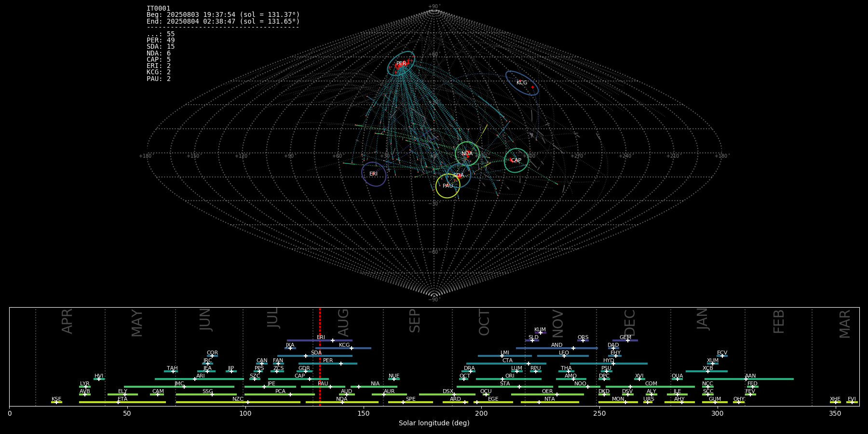The image size is (868, 434).
Task: Select the NDA radiant circle label on map
Action: point(467,154)
